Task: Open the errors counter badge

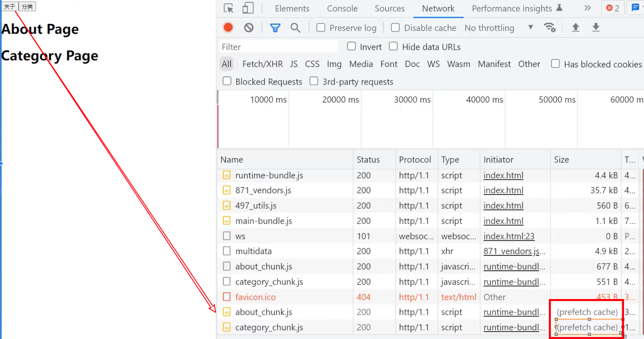Action: [613, 8]
